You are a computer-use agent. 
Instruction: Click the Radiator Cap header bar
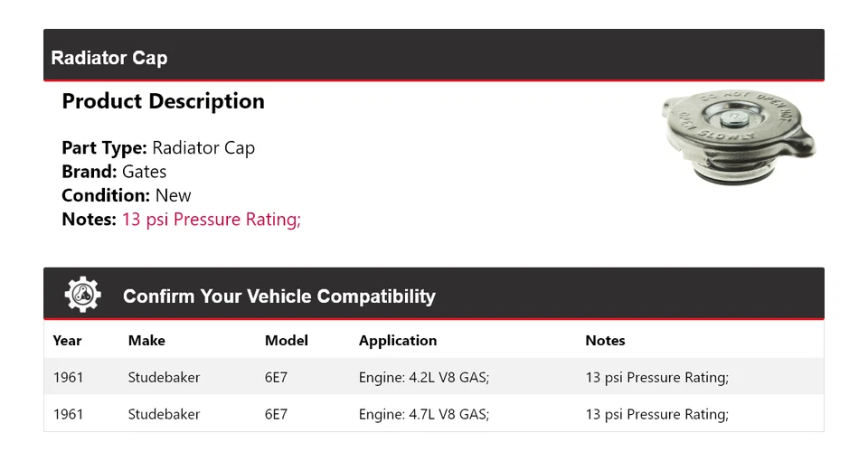point(434,57)
